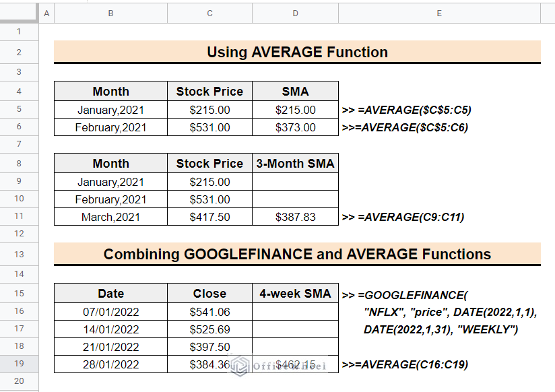Select date 07/01/2022
This screenshot has height=392, width=555.
click(110, 312)
